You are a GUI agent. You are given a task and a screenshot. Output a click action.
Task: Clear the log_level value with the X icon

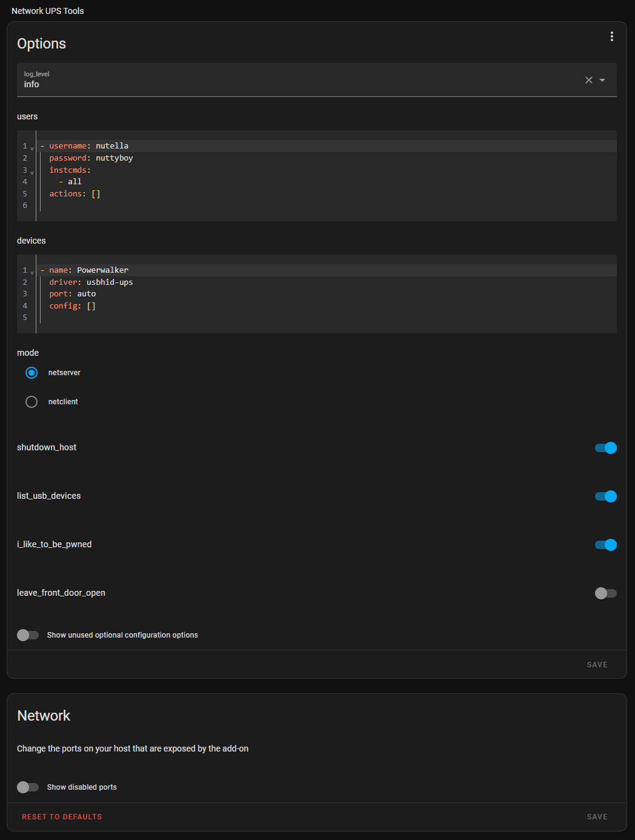(x=589, y=80)
